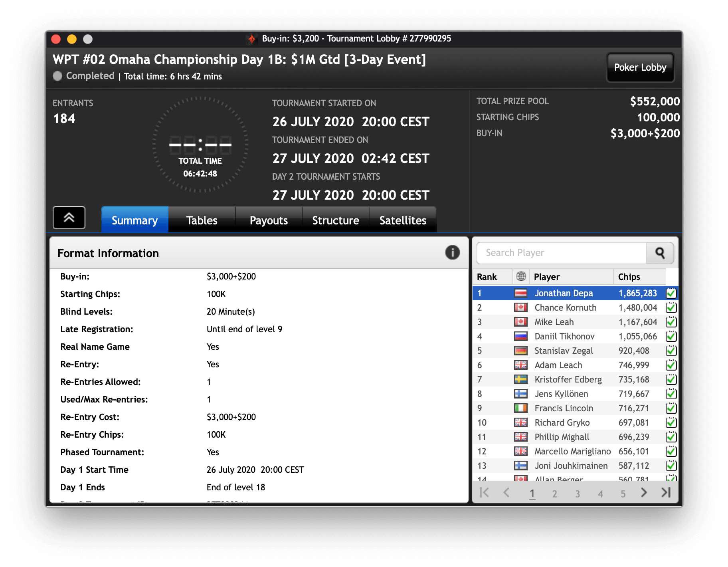The image size is (728, 567).
Task: Select the Daniil Tikhonov player row
Action: 564,336
